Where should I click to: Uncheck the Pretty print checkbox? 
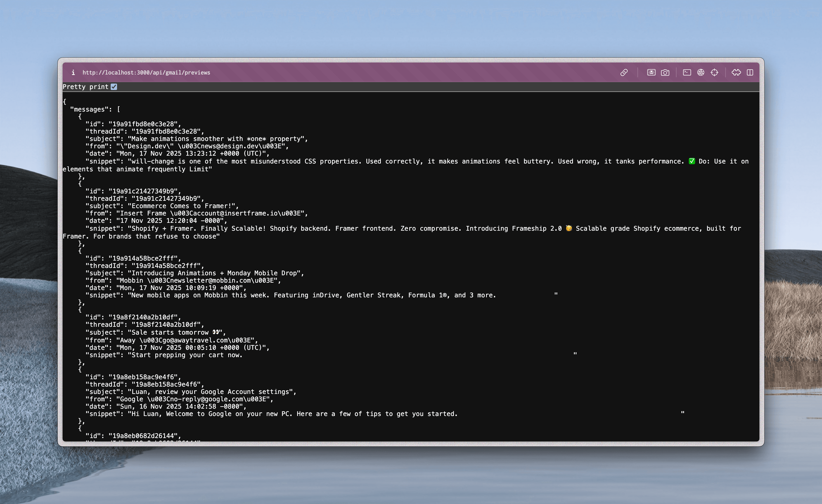pos(114,87)
